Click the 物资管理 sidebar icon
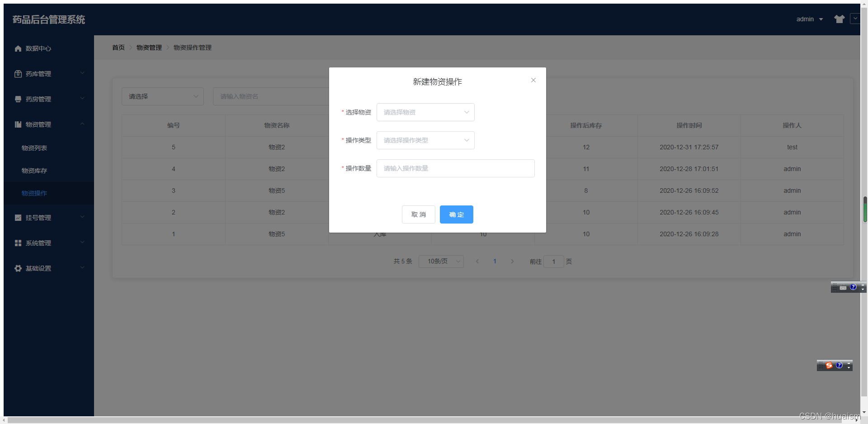Image resolution: width=868 pixels, height=424 pixels. pyautogui.click(x=18, y=124)
